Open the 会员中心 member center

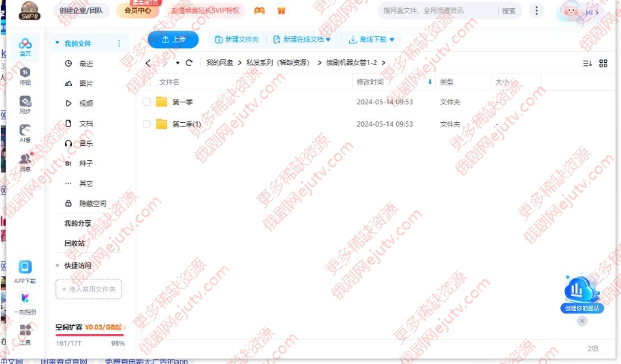(x=137, y=10)
